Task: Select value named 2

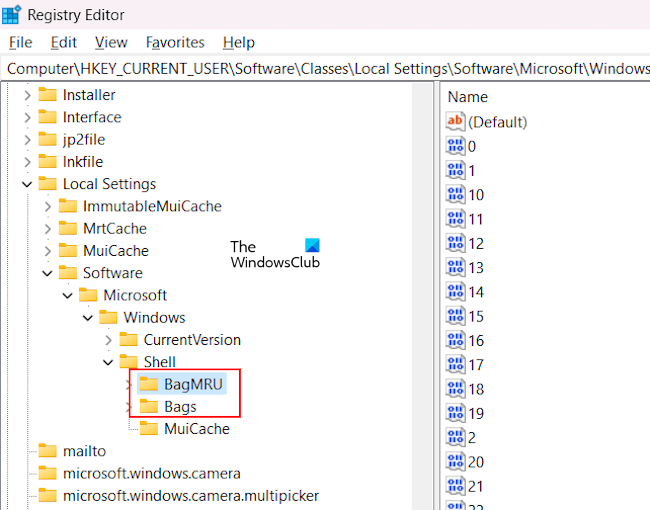Action: click(472, 437)
